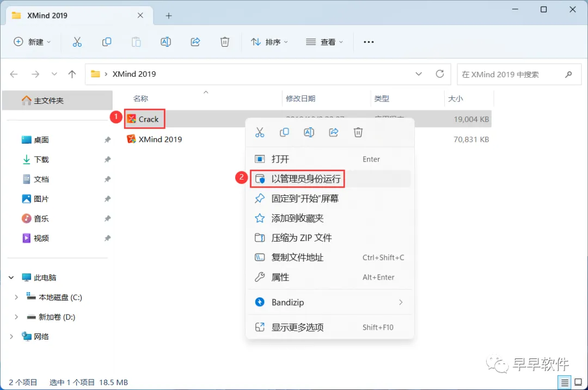
Task: Click the search magnifier icon
Action: click(568, 74)
